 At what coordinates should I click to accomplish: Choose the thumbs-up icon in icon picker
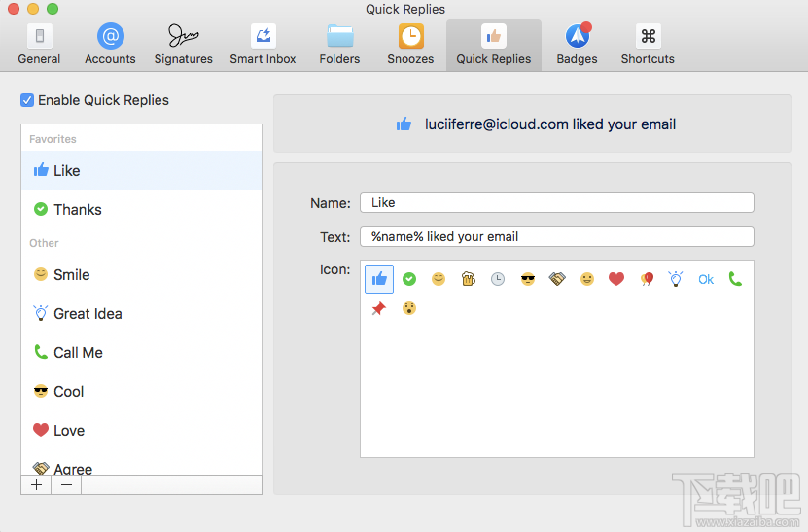[x=379, y=279]
